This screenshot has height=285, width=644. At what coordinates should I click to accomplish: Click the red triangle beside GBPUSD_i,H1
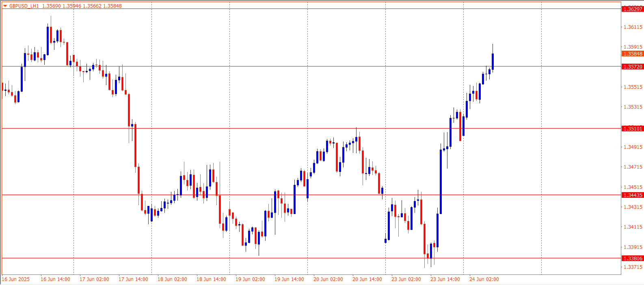(5, 6)
